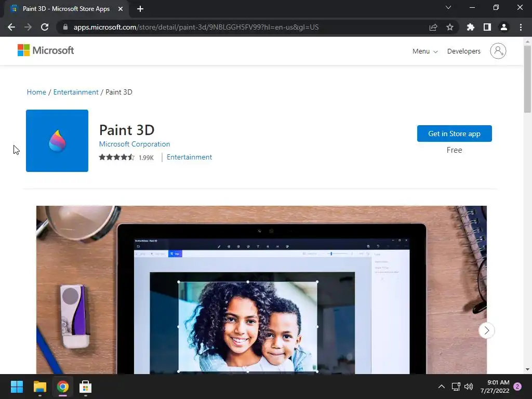Expand the Menu dropdown

(425, 51)
